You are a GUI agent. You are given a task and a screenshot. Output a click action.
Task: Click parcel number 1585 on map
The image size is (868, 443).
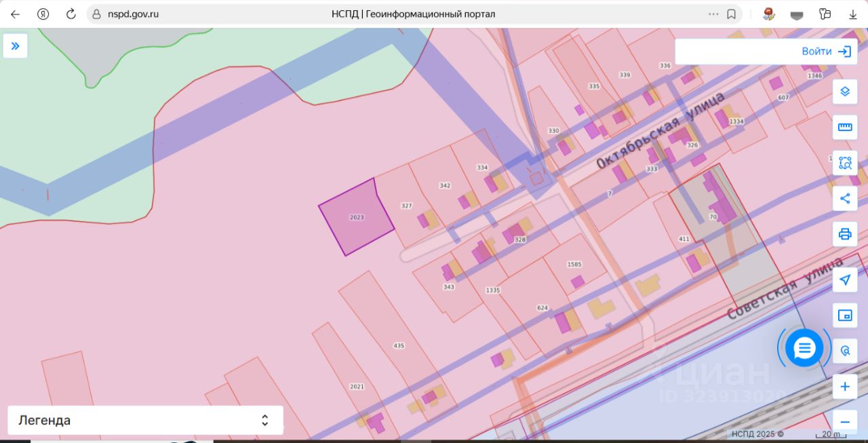point(574,264)
